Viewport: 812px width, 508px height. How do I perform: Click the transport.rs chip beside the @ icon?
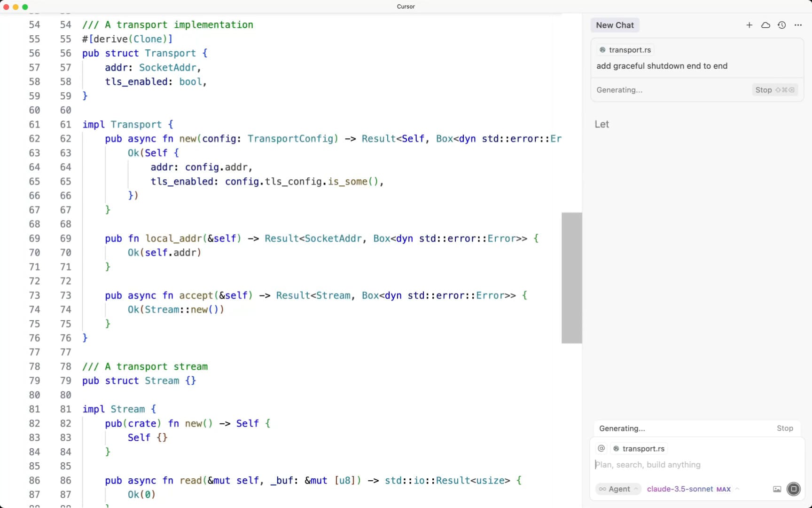[639, 449]
